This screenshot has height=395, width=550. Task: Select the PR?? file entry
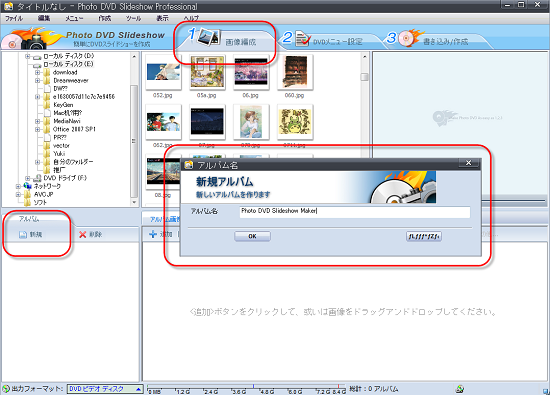point(60,137)
